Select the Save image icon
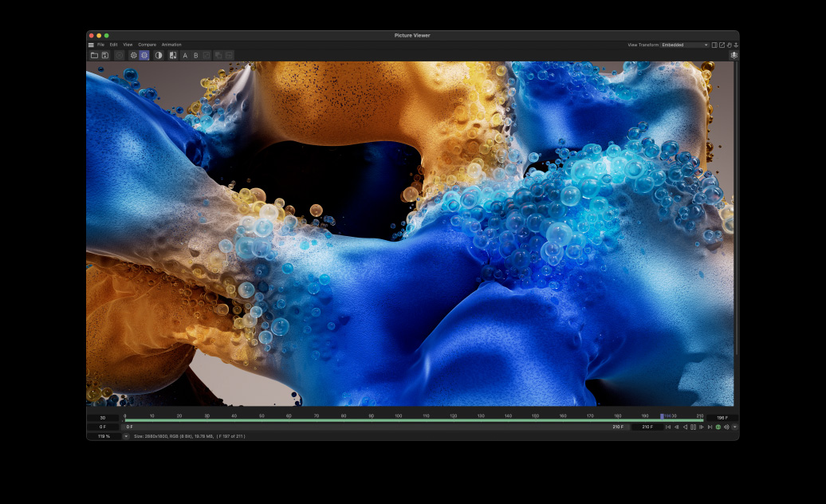Viewport: 826px width, 504px height. click(x=106, y=55)
